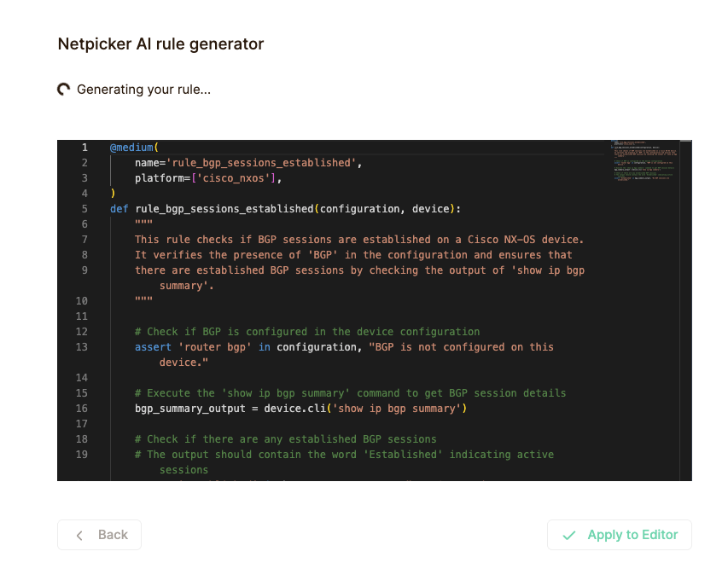Screen dimensions: 728x563
Task: Click the left chevron icon in Back button
Action: point(80,535)
